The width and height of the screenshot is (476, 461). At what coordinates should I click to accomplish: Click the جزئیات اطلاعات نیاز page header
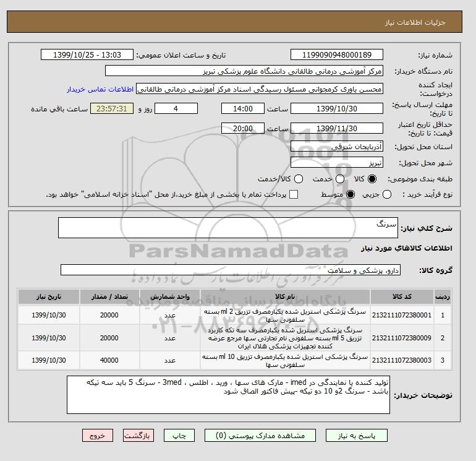[415, 22]
